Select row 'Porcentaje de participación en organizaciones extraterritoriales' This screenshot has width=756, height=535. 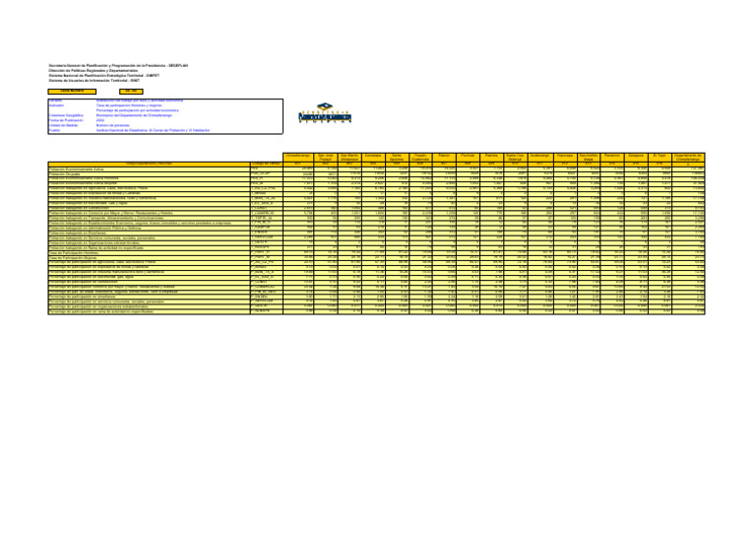tap(149, 306)
